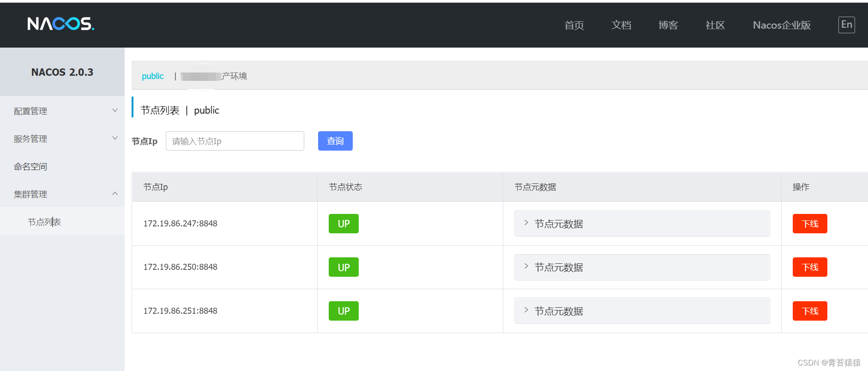Viewport: 868px width, 371px height.
Task: Toggle the 配置管理 chevron arrow
Action: pyautogui.click(x=115, y=110)
